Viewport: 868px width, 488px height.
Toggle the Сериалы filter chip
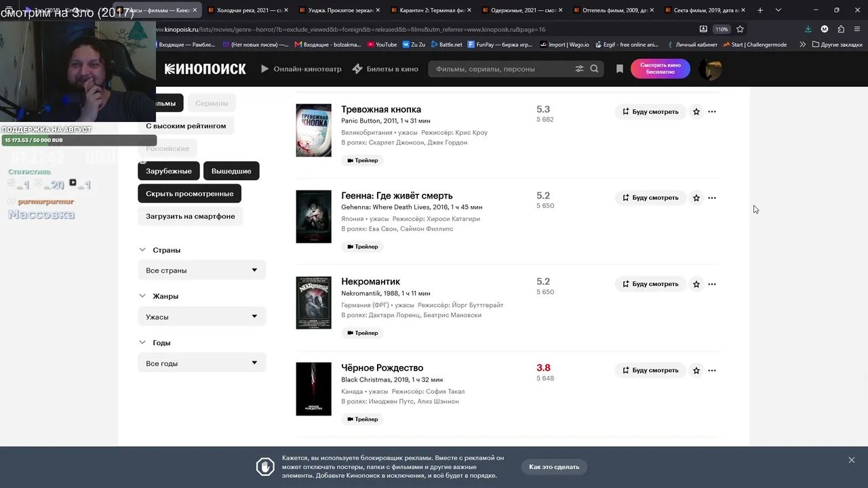click(x=212, y=103)
